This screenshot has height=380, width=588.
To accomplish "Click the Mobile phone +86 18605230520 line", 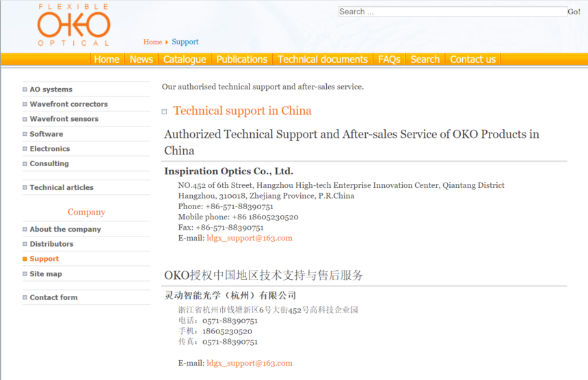I will pos(238,217).
